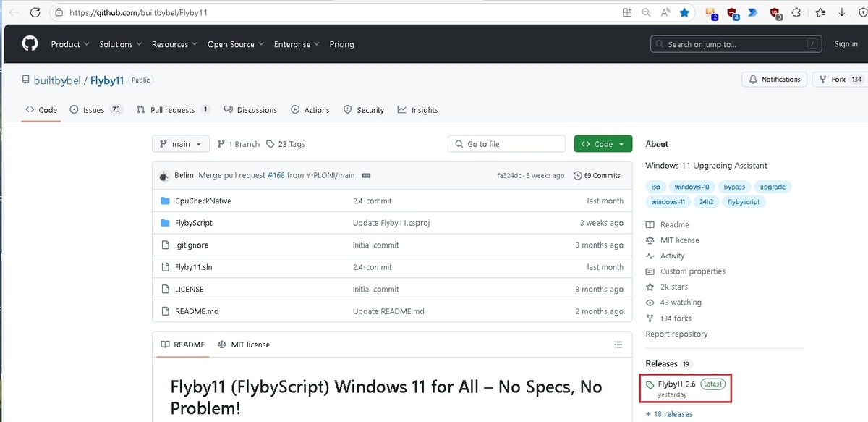Image resolution: width=868 pixels, height=422 pixels.
Task: Click the Notifications button
Action: click(775, 80)
